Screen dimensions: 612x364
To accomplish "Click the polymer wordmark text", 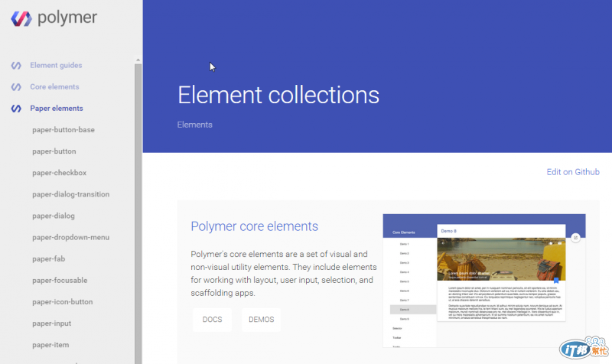I will click(x=67, y=18).
